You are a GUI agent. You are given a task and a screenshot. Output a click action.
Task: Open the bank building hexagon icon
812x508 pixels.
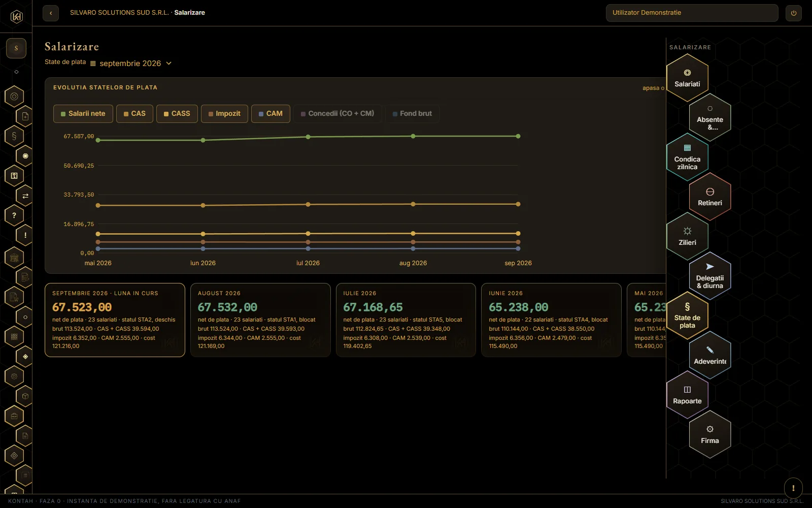point(14,258)
